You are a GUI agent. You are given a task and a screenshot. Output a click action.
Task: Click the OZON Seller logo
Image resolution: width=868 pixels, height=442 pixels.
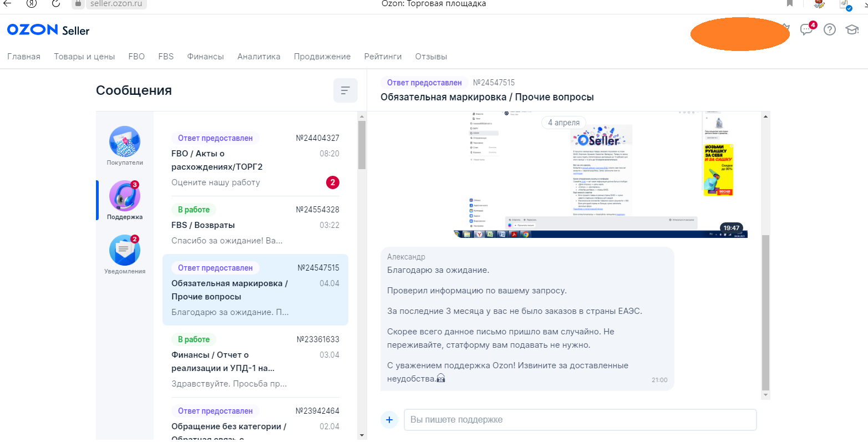click(x=48, y=30)
